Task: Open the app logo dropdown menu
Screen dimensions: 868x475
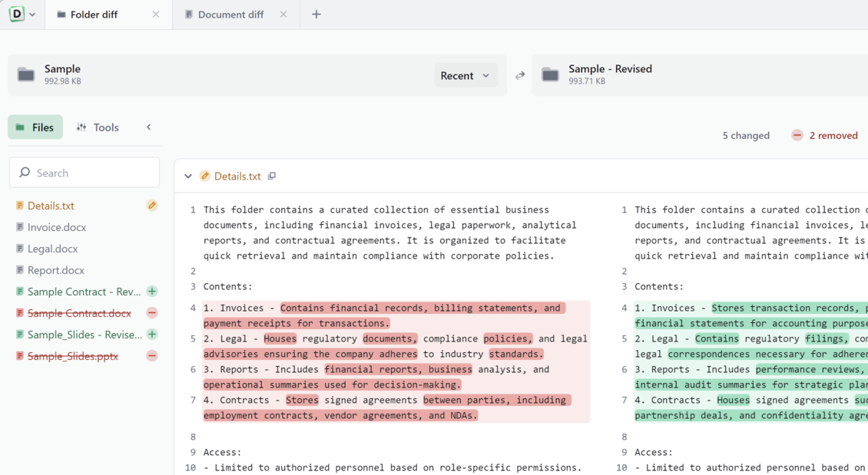Action: [x=22, y=15]
